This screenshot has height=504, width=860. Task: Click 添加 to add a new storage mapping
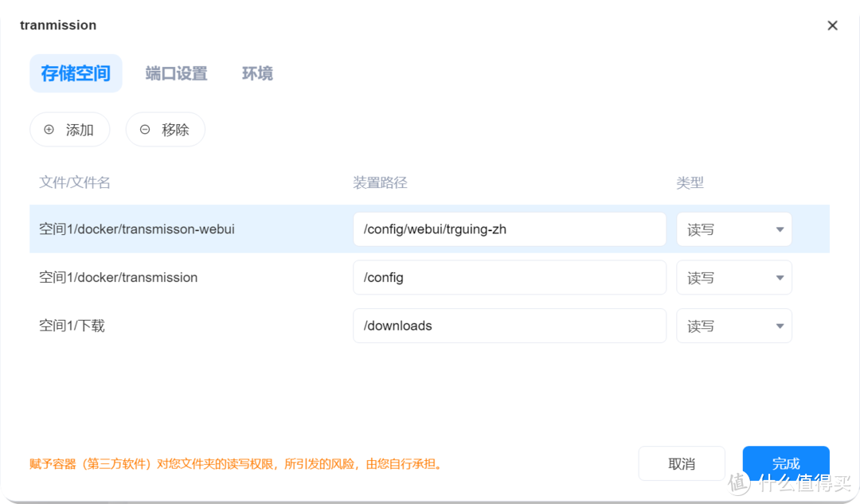[x=70, y=129]
